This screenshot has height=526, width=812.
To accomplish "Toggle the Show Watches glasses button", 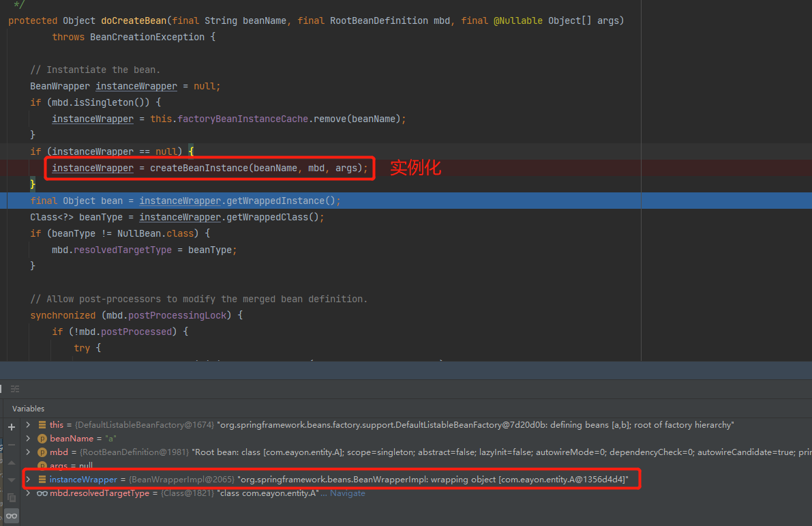I will point(12,516).
